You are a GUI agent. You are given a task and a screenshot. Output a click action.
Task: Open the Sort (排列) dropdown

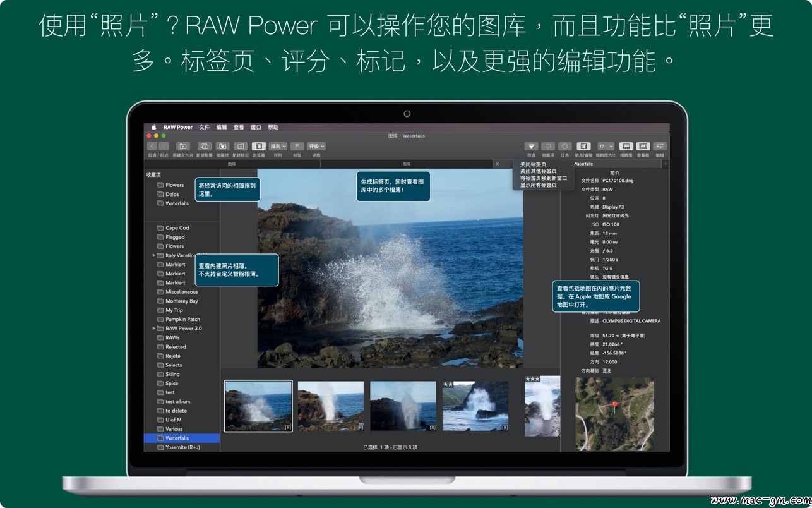tap(278, 147)
